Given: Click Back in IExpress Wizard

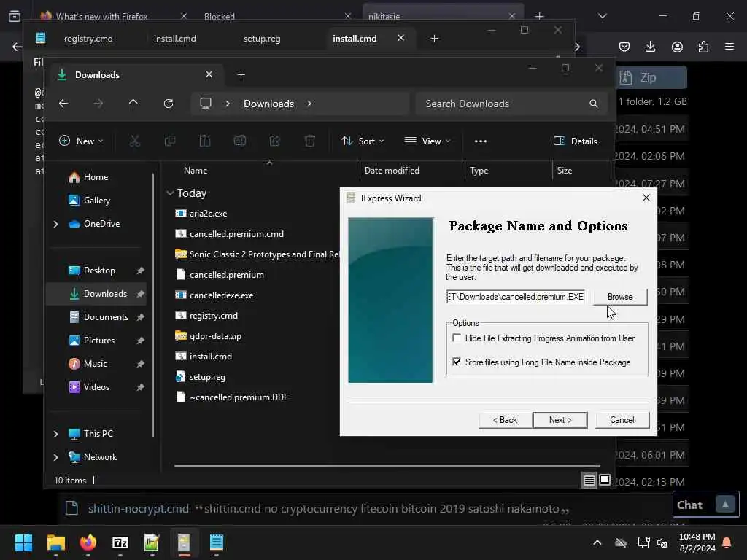Looking at the screenshot, I should coord(505,419).
